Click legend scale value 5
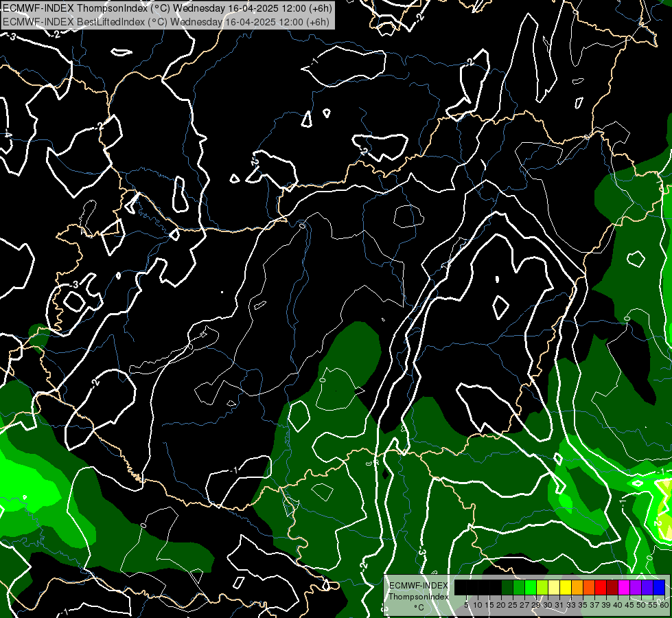672x618 pixels. (x=466, y=605)
